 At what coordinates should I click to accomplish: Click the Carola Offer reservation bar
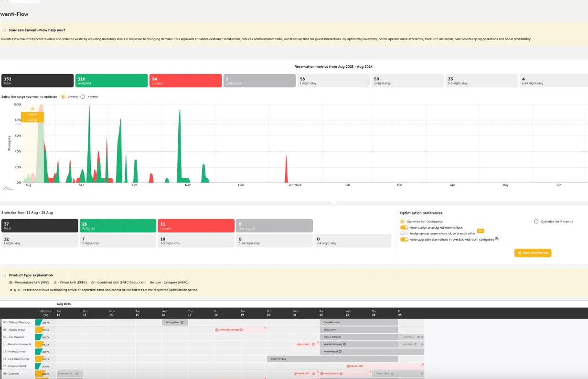385,366
